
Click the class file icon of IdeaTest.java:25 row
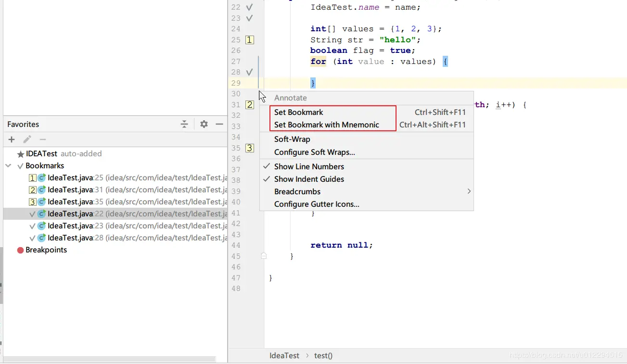click(x=42, y=178)
